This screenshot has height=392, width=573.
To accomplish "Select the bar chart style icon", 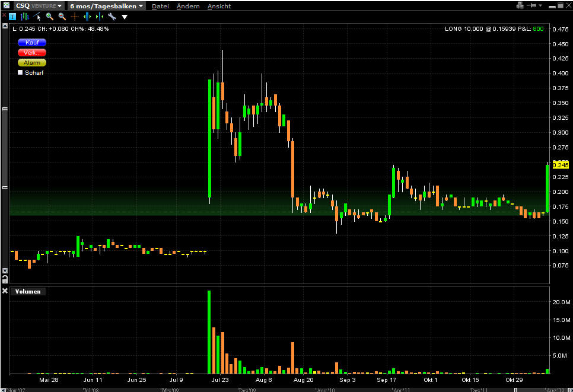I will coord(25,17).
